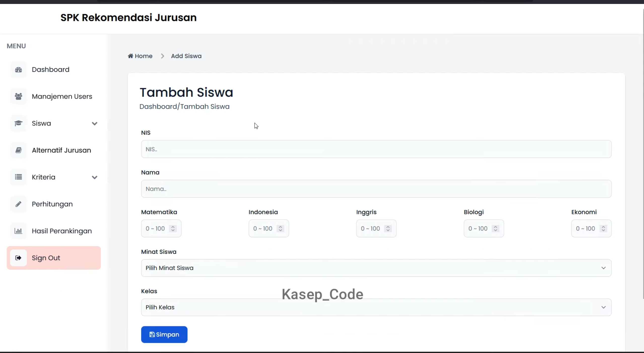Click the SPK Rekomendasi Jurusan title
Screen dimensions: 644x353
[x=128, y=18]
